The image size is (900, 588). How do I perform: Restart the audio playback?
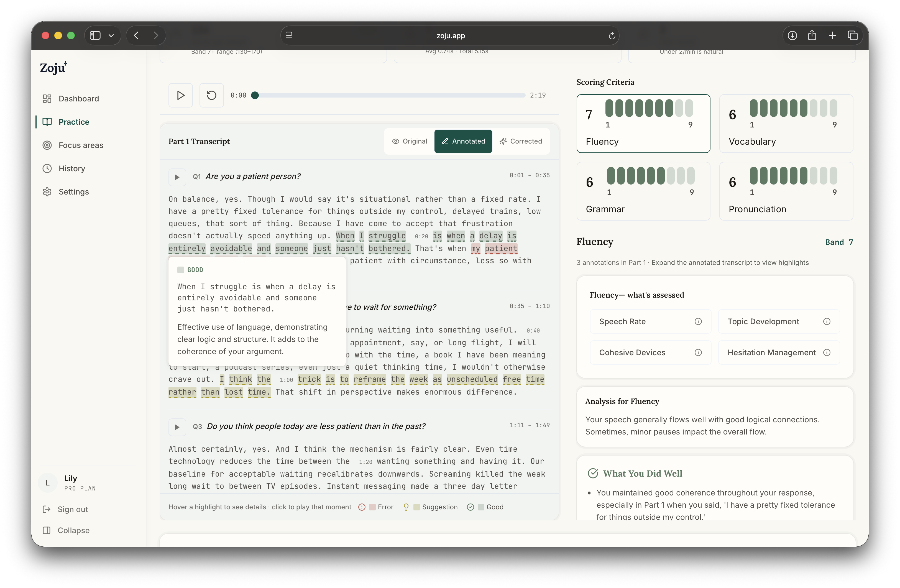(212, 95)
